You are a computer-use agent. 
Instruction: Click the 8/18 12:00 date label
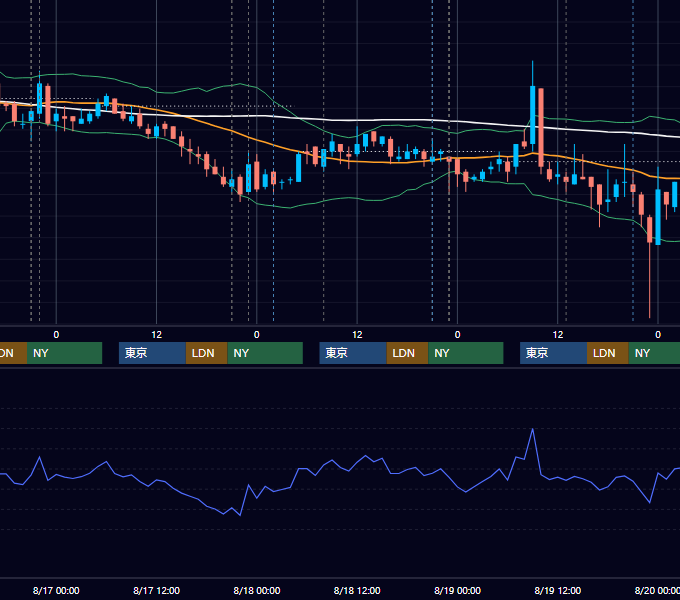357,590
